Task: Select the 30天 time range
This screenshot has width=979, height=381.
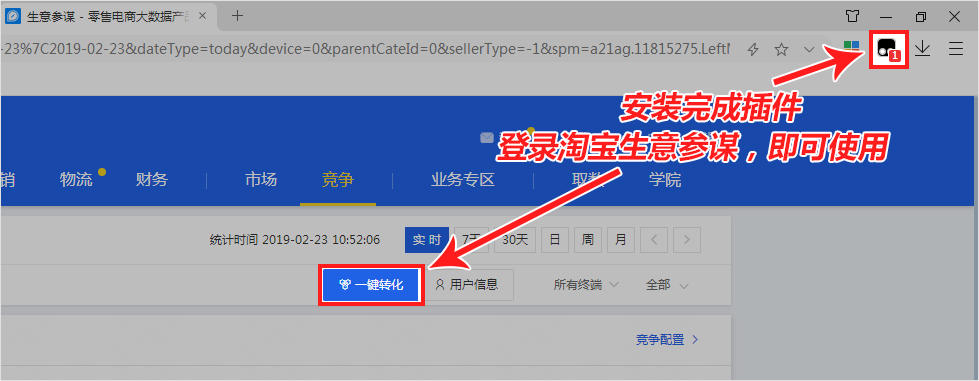Action: (515, 240)
